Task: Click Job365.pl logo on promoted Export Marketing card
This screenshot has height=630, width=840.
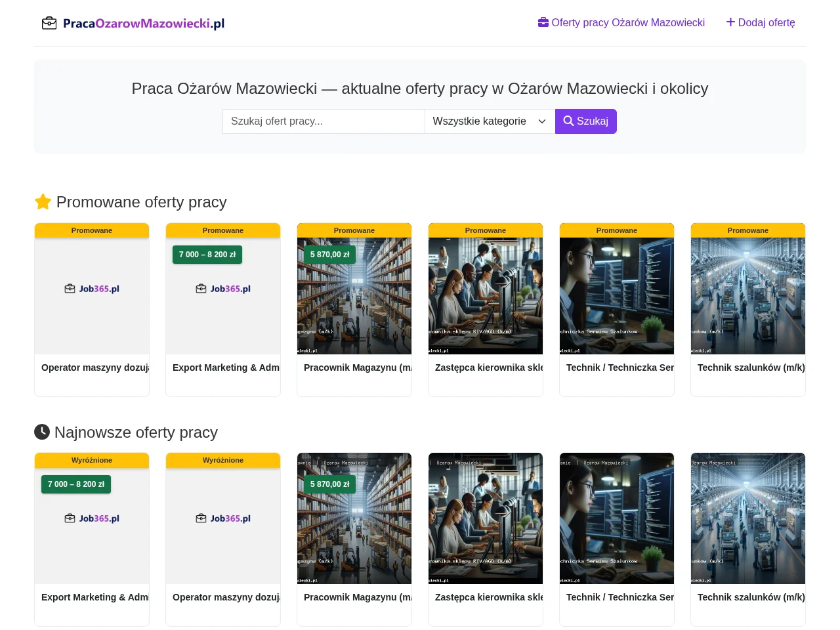Action: coord(223,289)
